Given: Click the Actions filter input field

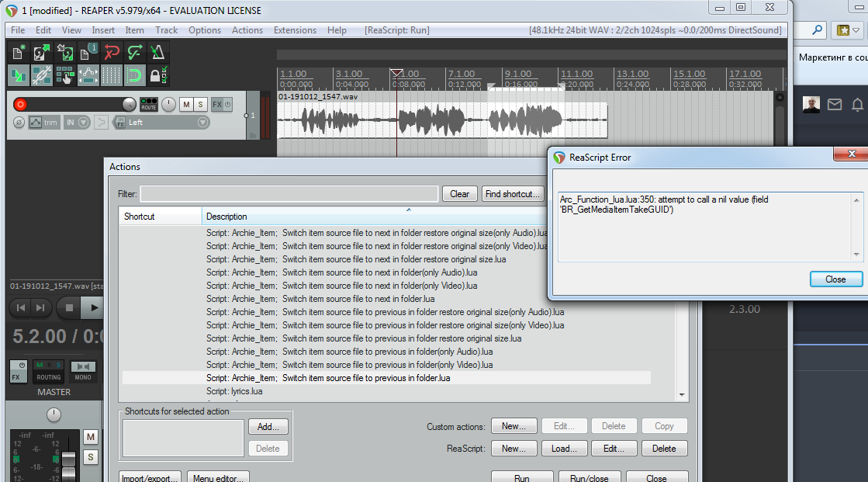Looking at the screenshot, I should click(x=289, y=194).
